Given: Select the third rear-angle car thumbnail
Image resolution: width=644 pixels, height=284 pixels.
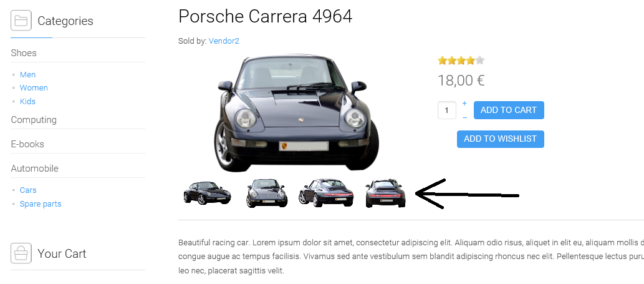Looking at the screenshot, I should click(x=326, y=193).
